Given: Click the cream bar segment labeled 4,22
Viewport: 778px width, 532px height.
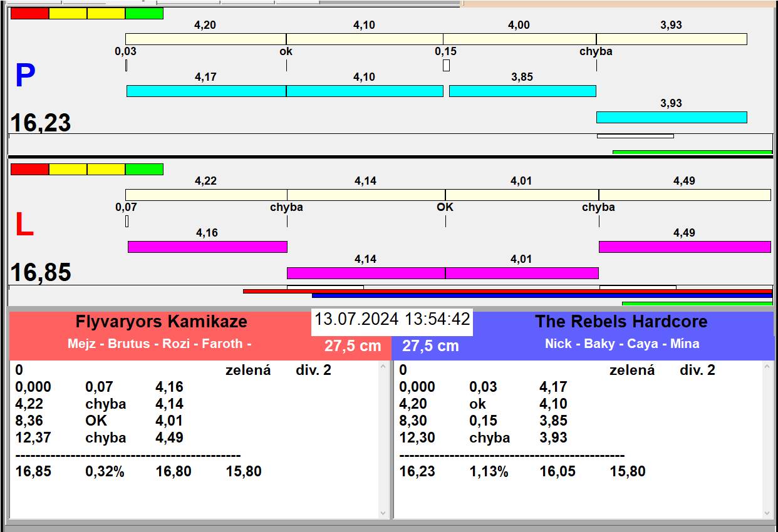Looking at the screenshot, I should (206, 195).
